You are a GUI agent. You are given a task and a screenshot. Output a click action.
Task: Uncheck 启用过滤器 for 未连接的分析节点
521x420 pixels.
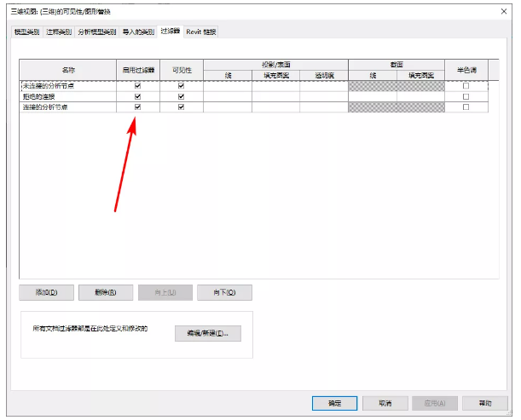pos(137,86)
